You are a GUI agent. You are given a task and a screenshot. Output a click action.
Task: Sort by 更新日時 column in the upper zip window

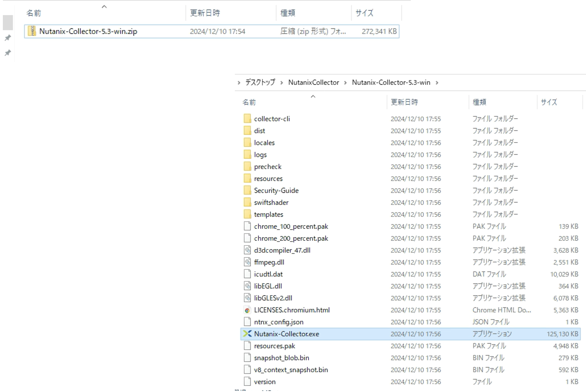click(x=205, y=13)
